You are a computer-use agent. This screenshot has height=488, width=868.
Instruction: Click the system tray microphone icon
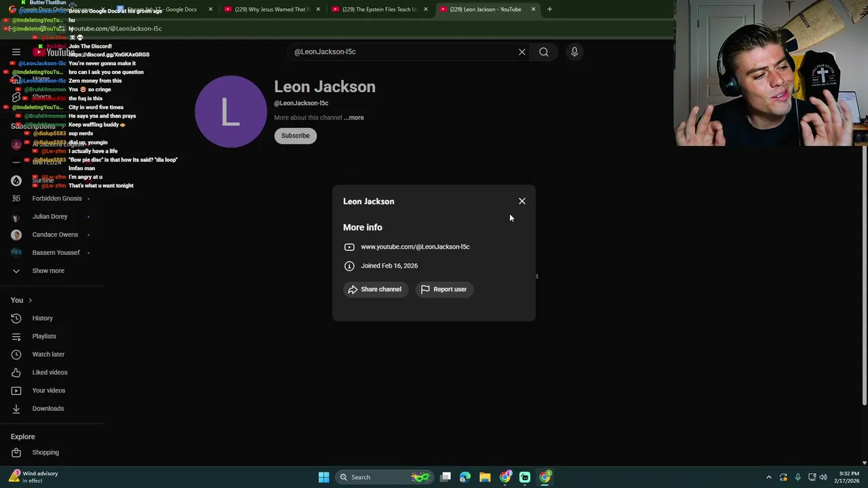pyautogui.click(x=797, y=477)
